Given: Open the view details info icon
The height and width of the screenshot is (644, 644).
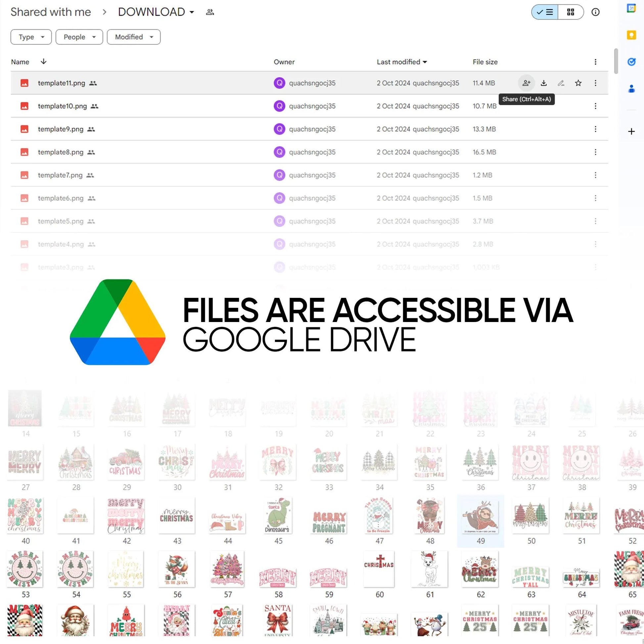Looking at the screenshot, I should [x=595, y=12].
